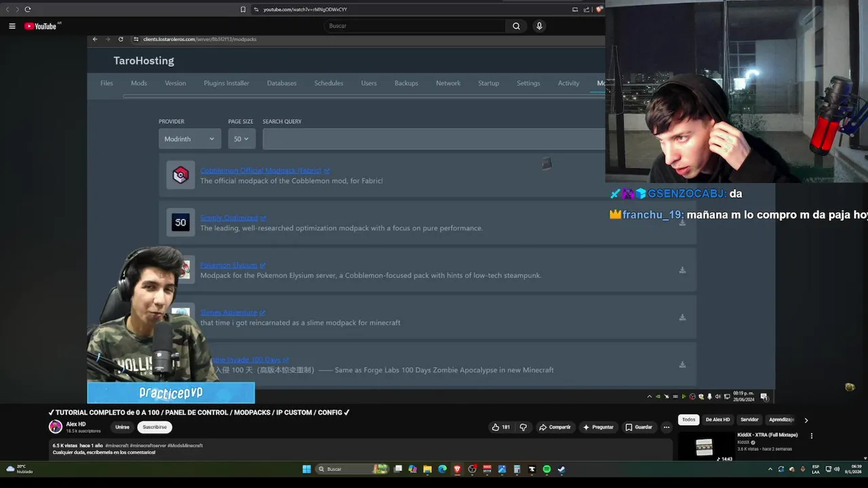Open Alex HD channel avatar

(x=55, y=427)
